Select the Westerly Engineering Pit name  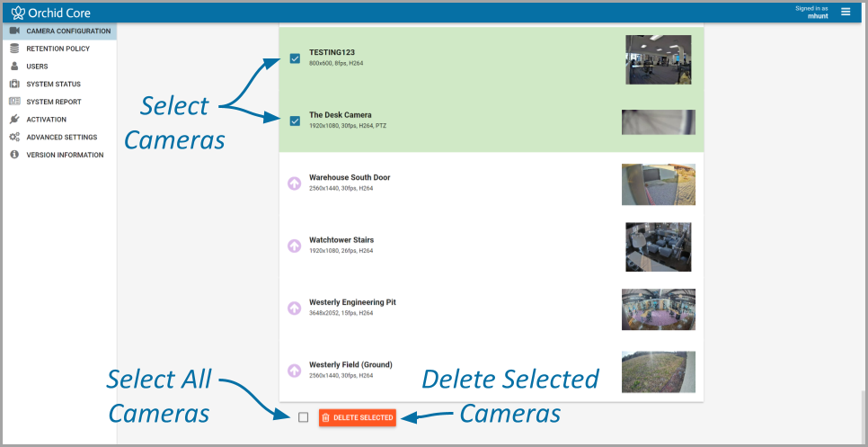(352, 302)
